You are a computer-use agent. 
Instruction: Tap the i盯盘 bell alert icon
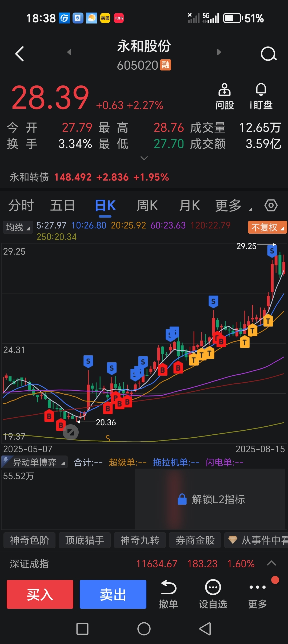point(261,89)
